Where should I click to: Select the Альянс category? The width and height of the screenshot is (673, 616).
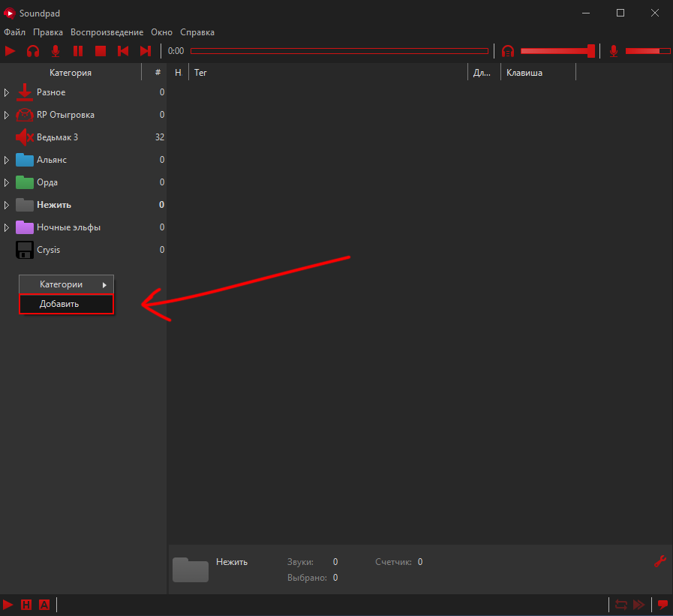coord(83,160)
